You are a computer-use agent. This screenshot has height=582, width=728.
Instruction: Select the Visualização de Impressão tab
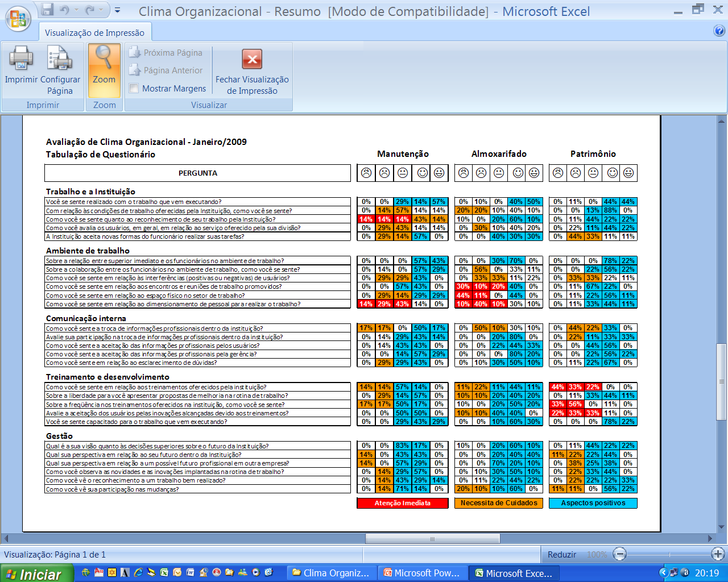tap(94, 33)
